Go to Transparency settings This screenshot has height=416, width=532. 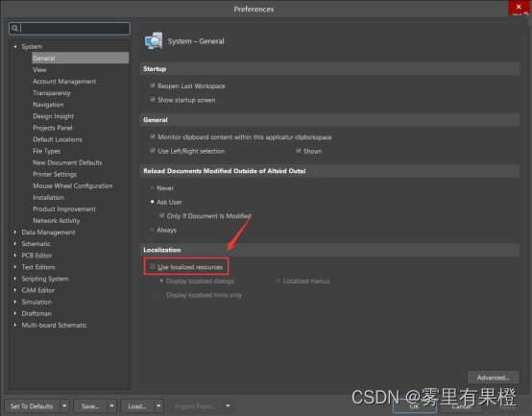pos(52,93)
